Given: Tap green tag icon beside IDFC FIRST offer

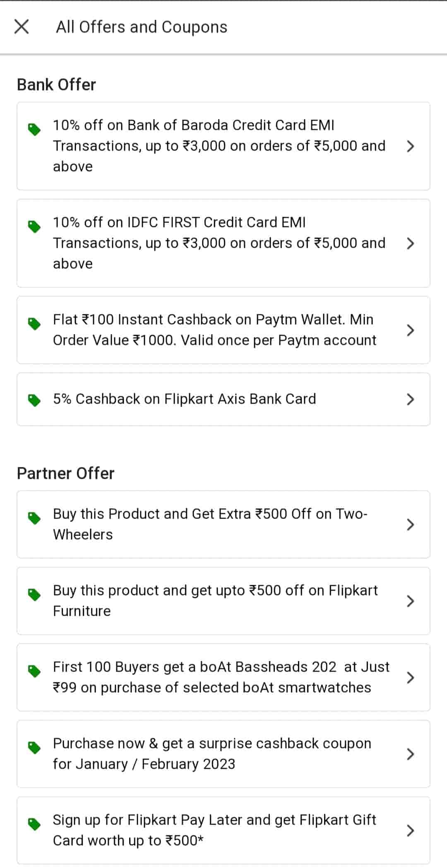Looking at the screenshot, I should click(34, 227).
